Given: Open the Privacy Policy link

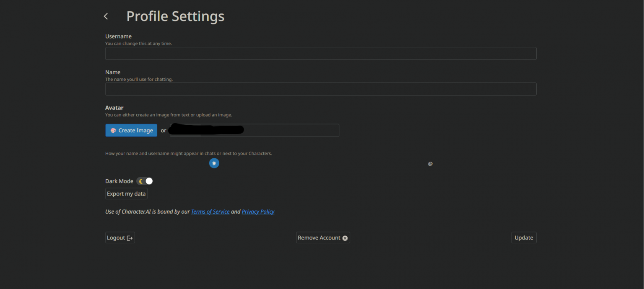Looking at the screenshot, I should (258, 212).
